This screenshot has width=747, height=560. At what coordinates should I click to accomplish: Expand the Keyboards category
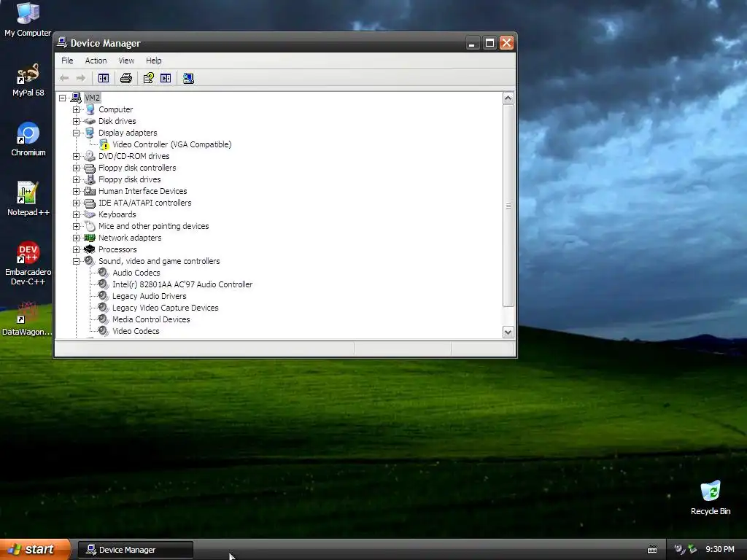tap(76, 215)
